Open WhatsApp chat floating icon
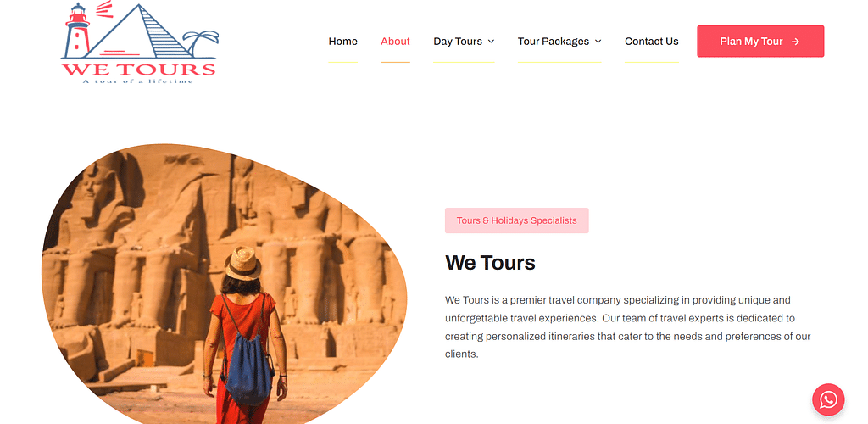The width and height of the screenshot is (868, 424). point(828,399)
